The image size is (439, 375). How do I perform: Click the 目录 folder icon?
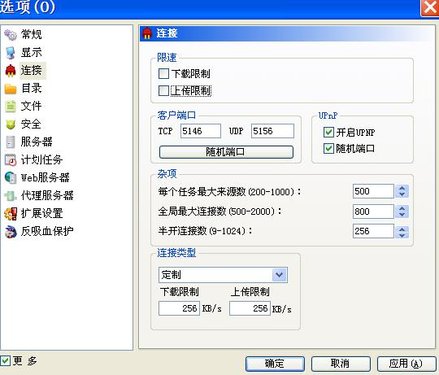10,89
